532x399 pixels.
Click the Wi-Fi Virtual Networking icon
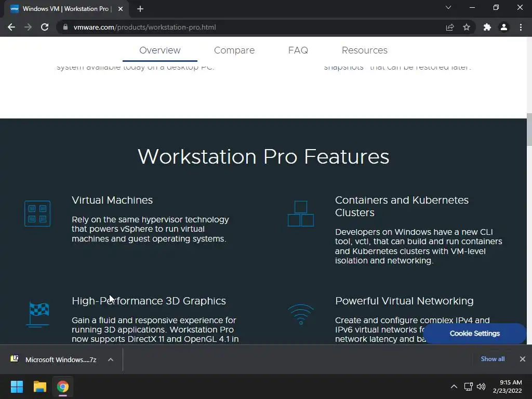pyautogui.click(x=301, y=314)
